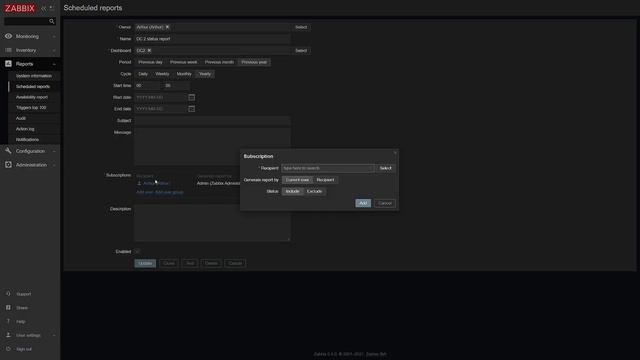Screen dimensions: 640x360
Task: Expand the User settings chevron
Action: pyautogui.click(x=54, y=336)
